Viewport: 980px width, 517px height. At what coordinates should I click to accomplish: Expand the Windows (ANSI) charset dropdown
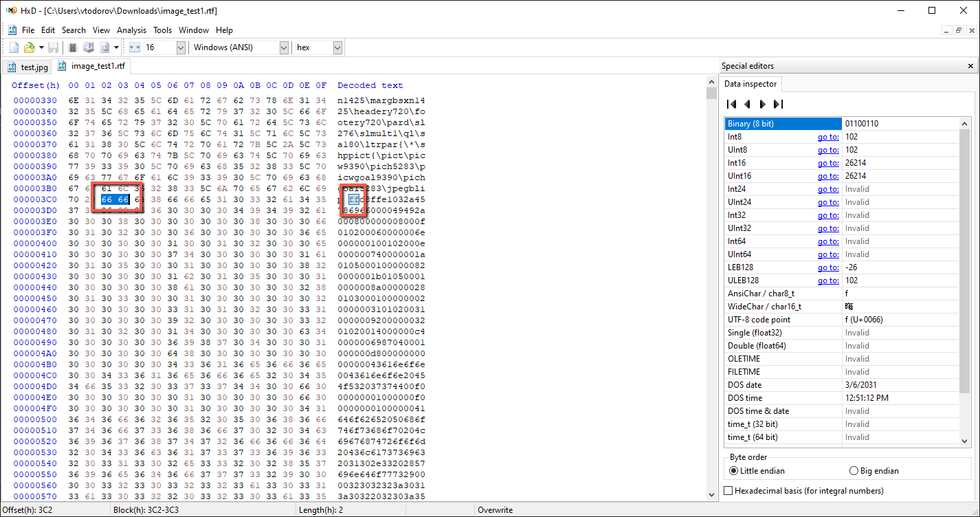284,47
